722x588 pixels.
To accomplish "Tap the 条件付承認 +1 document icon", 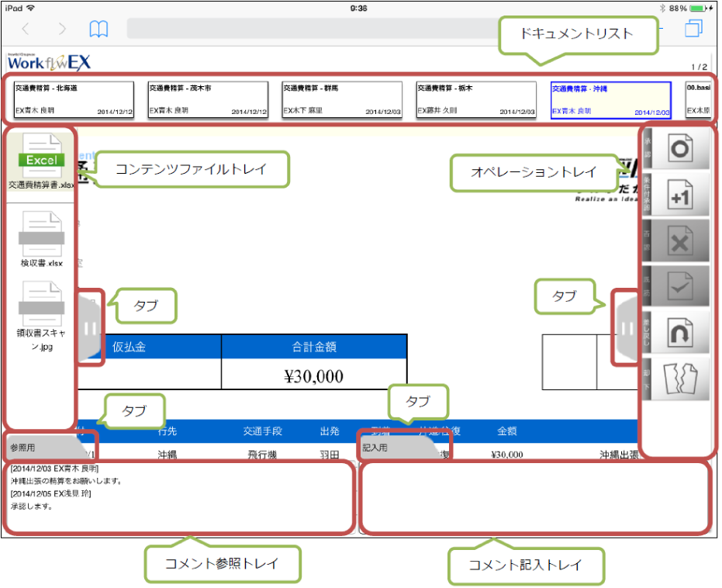I will coord(679,195).
